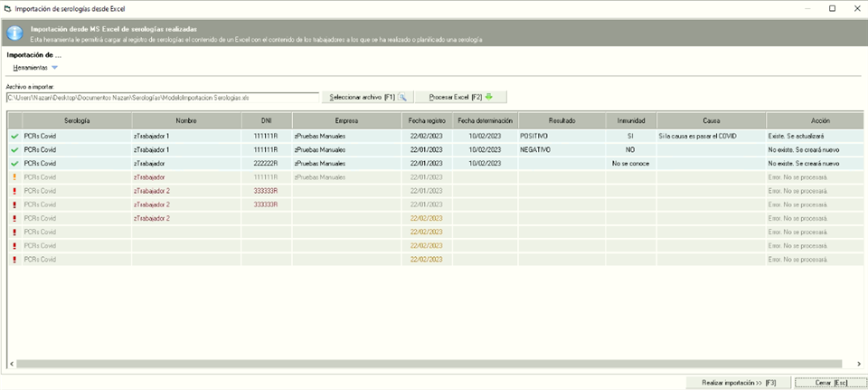Viewport: 868px width, 390px height.
Task: Click the green arrow icon on Procesar Excel
Action: pyautogui.click(x=489, y=97)
